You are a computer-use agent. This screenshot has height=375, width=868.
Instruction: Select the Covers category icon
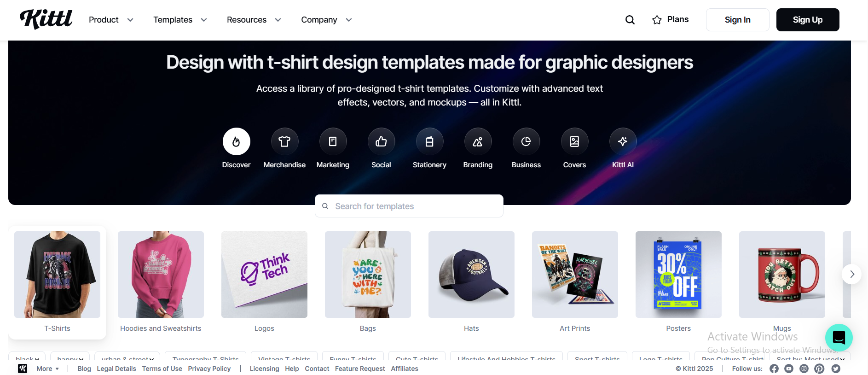click(574, 141)
